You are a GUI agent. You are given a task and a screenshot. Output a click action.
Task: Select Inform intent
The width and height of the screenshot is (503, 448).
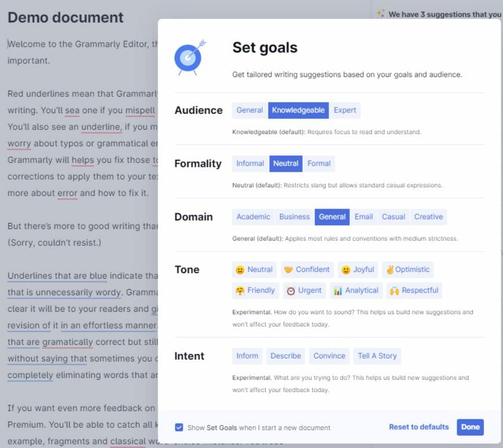point(248,356)
